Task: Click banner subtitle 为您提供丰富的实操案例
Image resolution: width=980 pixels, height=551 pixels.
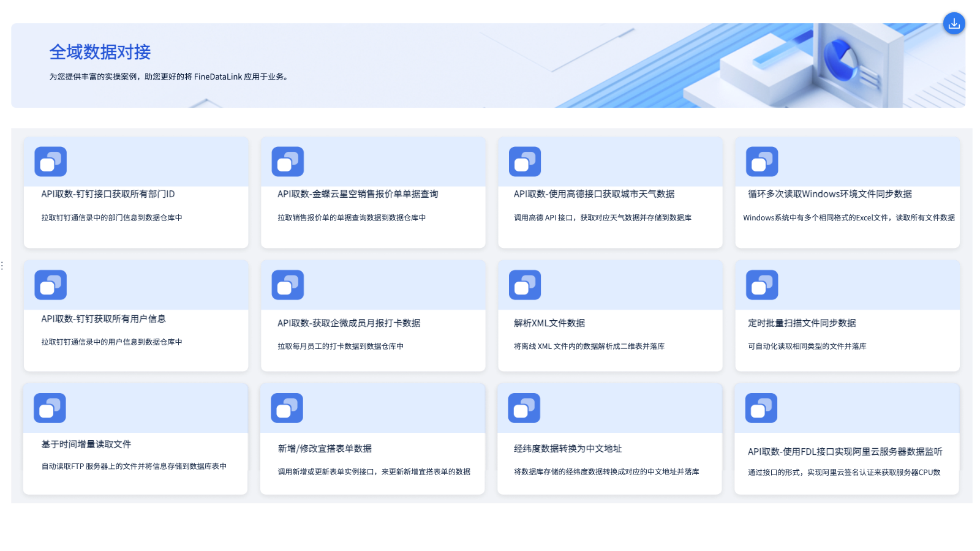Action: click(x=169, y=77)
